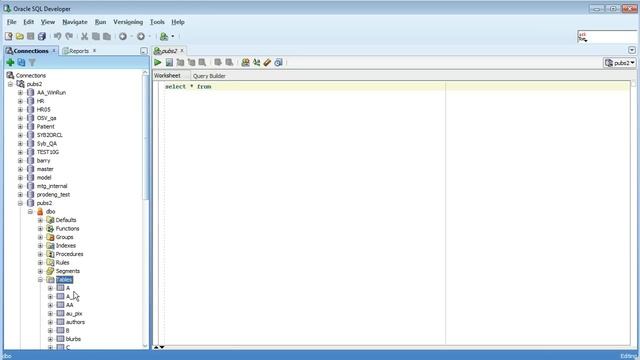
Task: Collapse the top-level pubs2 connection node
Action: coord(10,84)
